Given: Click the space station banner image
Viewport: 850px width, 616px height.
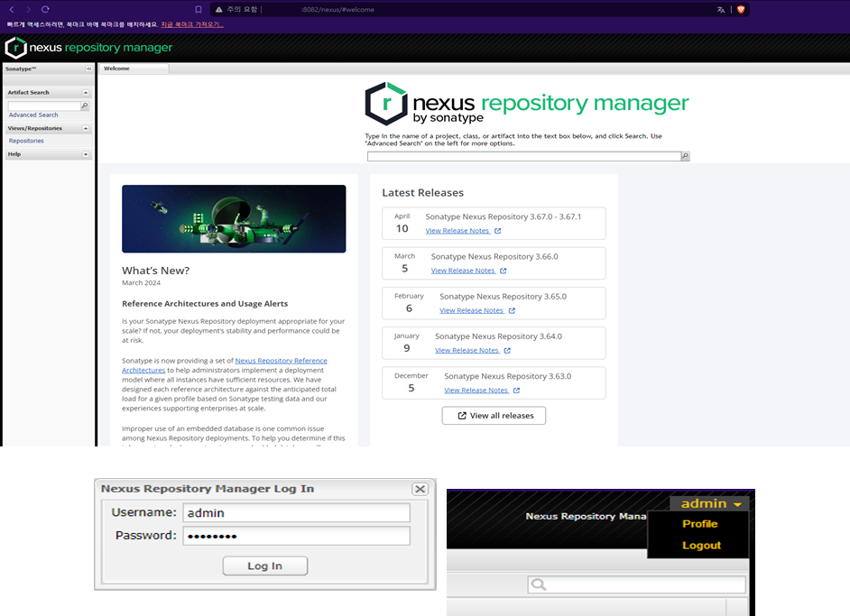Looking at the screenshot, I should pos(234,219).
